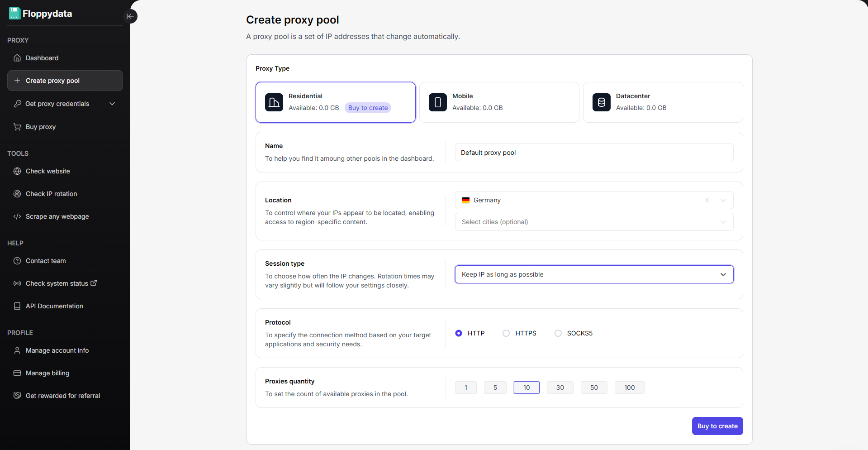Click the pool Name input field
Screen dimensions: 868x450
tap(593, 153)
